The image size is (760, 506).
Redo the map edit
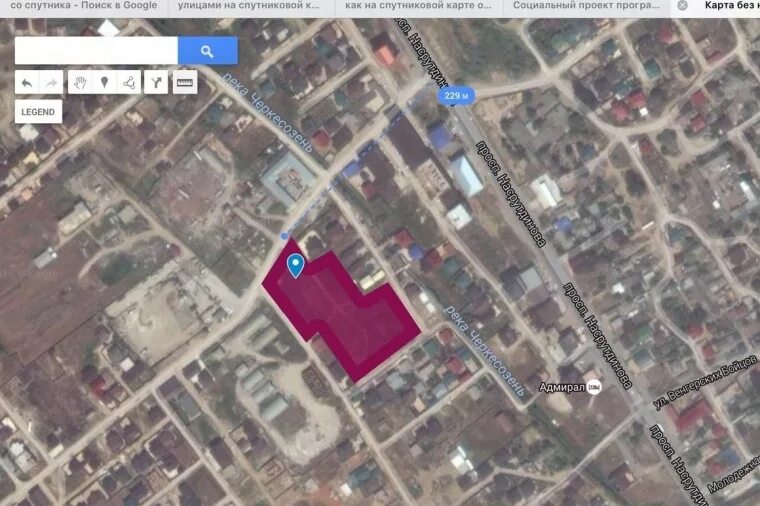51,83
